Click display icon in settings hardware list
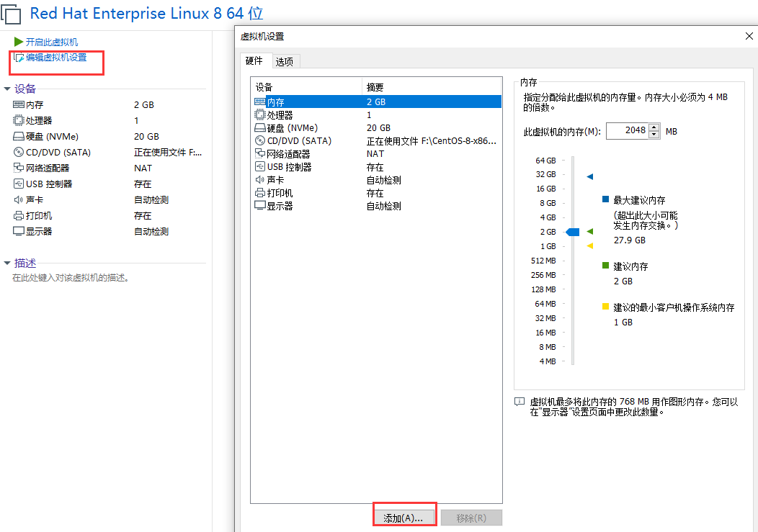This screenshot has height=532, width=758. (259, 206)
